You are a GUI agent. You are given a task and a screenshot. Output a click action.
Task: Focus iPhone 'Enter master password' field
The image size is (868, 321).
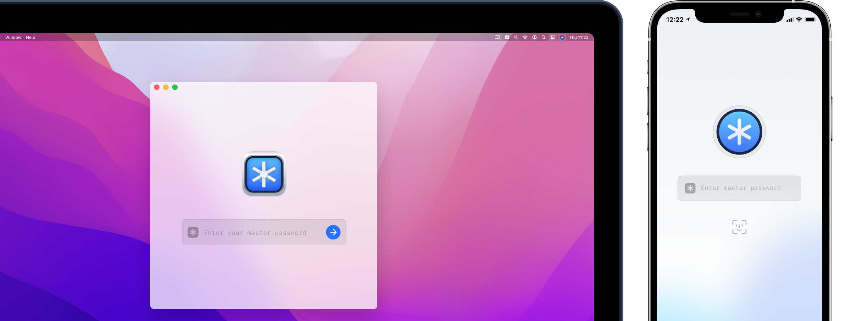[739, 188]
